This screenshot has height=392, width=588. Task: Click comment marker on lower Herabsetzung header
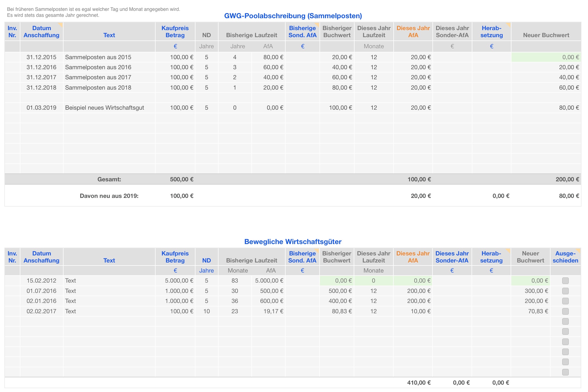(508, 250)
